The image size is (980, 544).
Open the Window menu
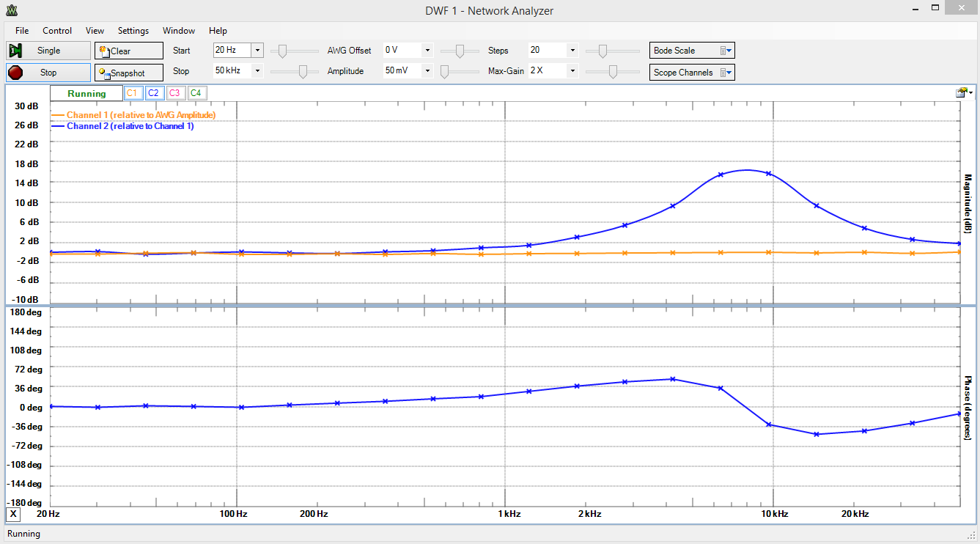click(179, 31)
